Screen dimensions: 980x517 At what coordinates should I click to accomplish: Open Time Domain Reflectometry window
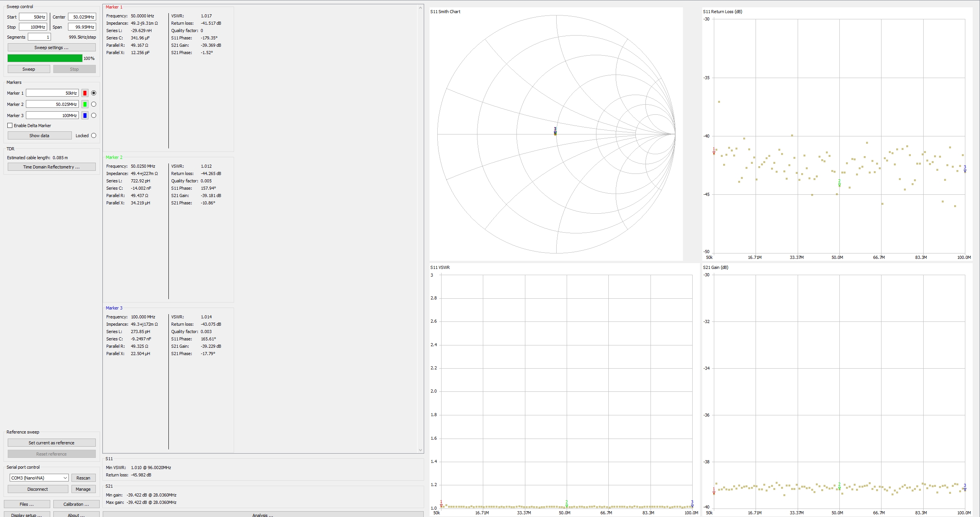[x=51, y=167]
